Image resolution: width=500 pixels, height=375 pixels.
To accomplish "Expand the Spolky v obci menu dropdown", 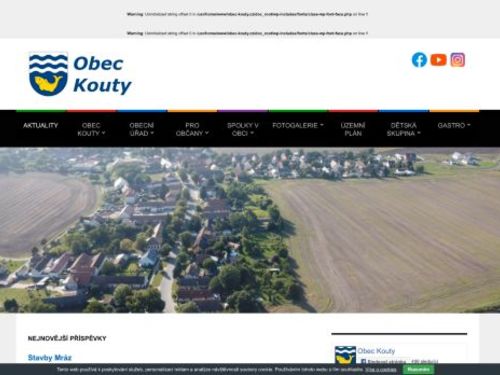I will coord(242,129).
